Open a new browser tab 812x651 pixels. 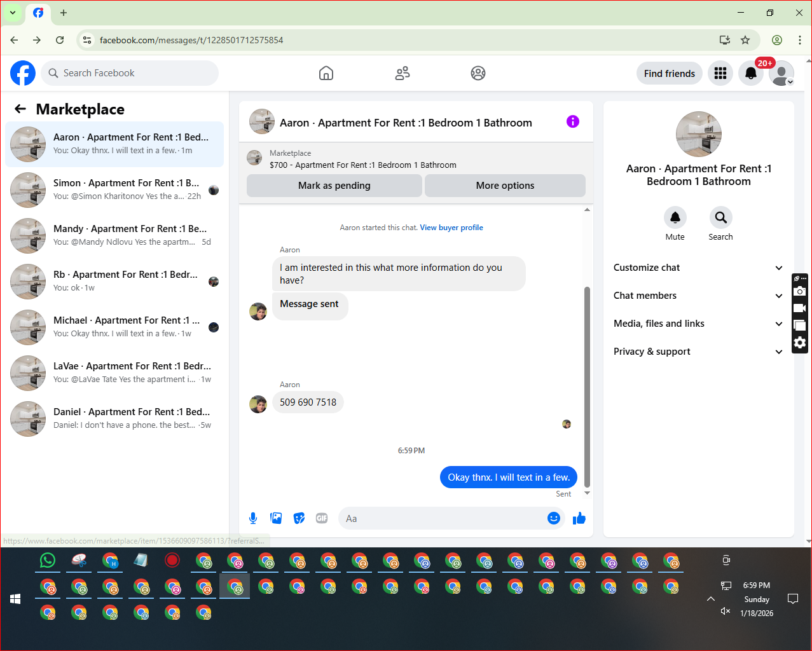[x=64, y=13]
